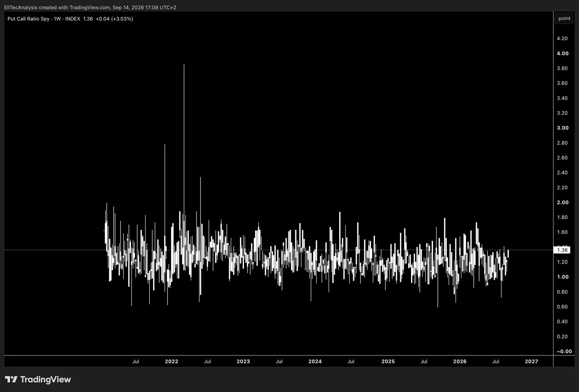Click the 1.80 price axis label

[562, 217]
